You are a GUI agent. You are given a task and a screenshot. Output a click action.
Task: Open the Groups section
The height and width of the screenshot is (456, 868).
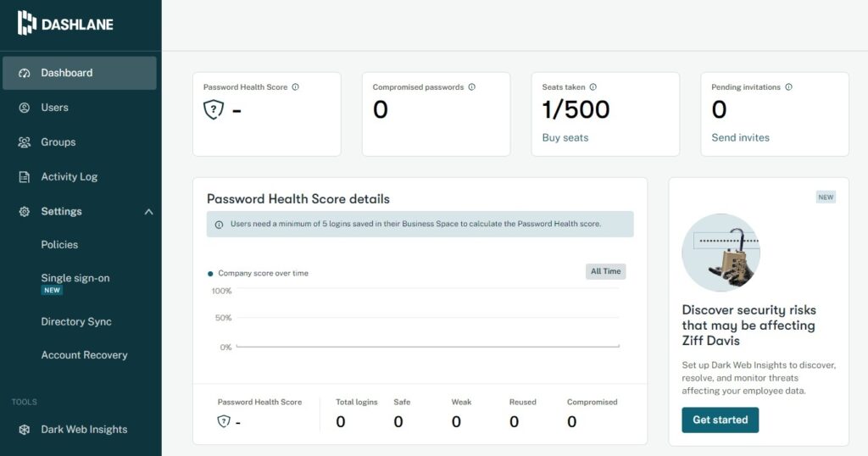pos(58,142)
